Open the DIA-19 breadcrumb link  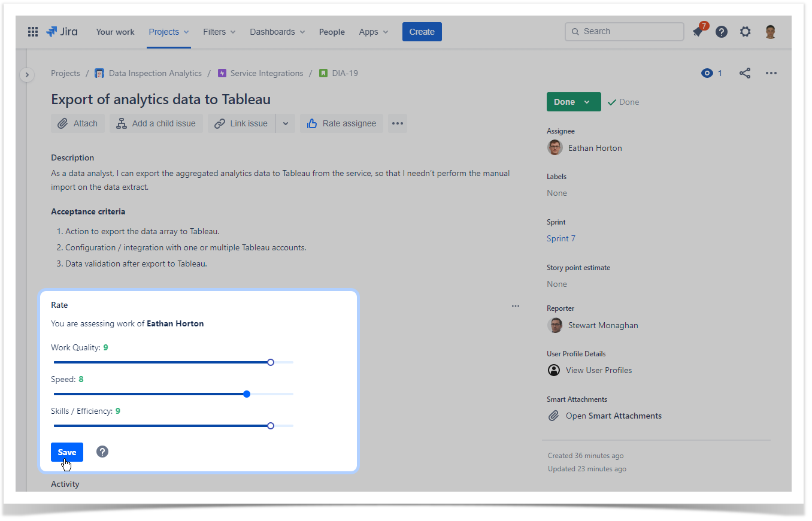click(x=345, y=73)
